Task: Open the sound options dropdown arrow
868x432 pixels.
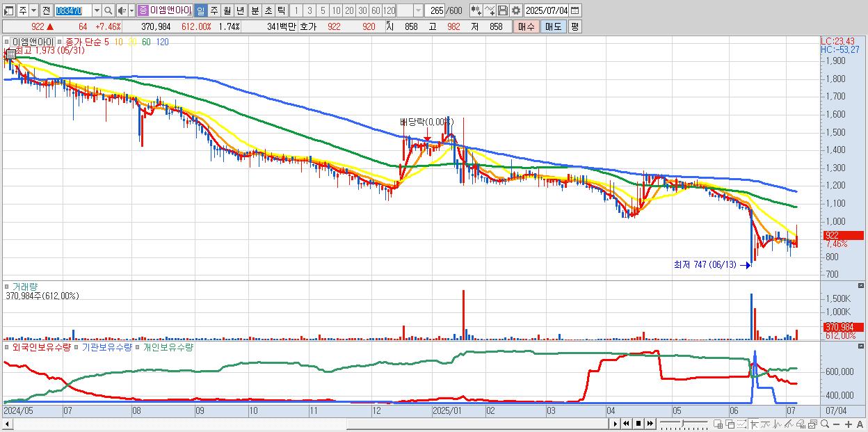Action: pos(131,10)
